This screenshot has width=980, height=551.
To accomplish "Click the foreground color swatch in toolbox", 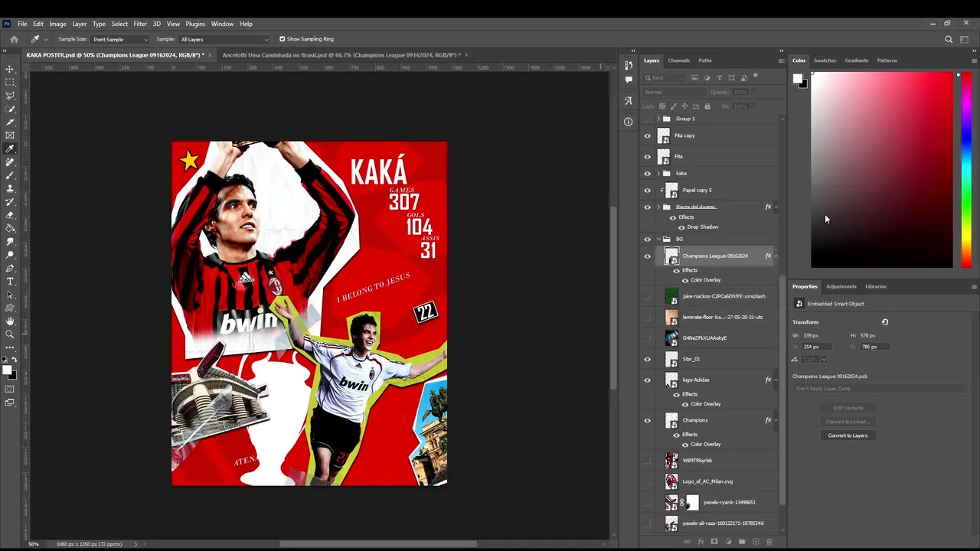I will [7, 370].
